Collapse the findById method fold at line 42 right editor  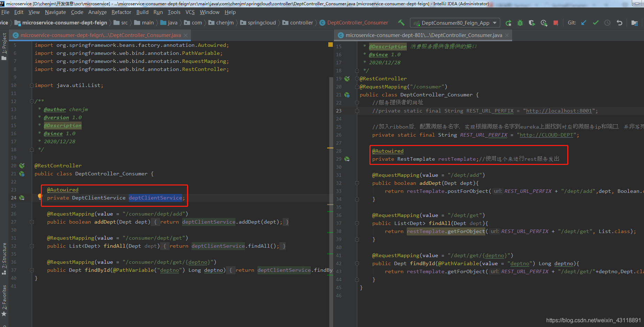[x=357, y=263]
